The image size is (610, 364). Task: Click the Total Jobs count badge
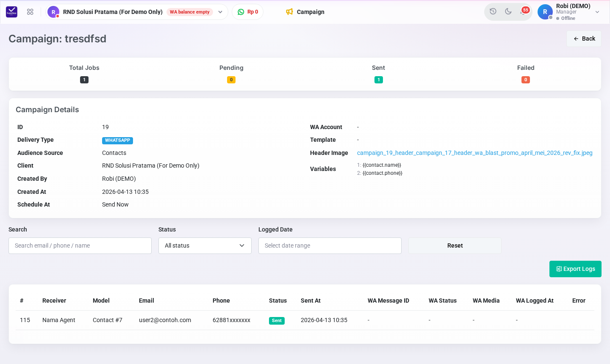[84, 80]
